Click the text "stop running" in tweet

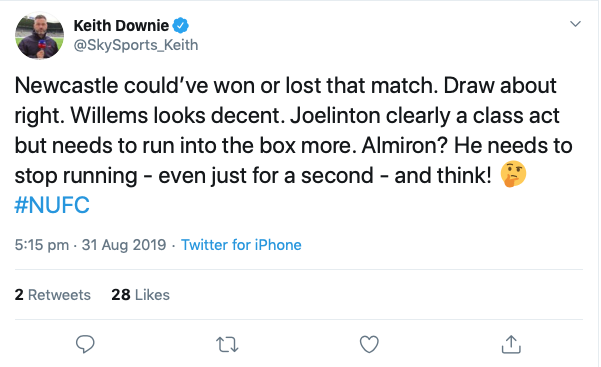tap(76, 176)
